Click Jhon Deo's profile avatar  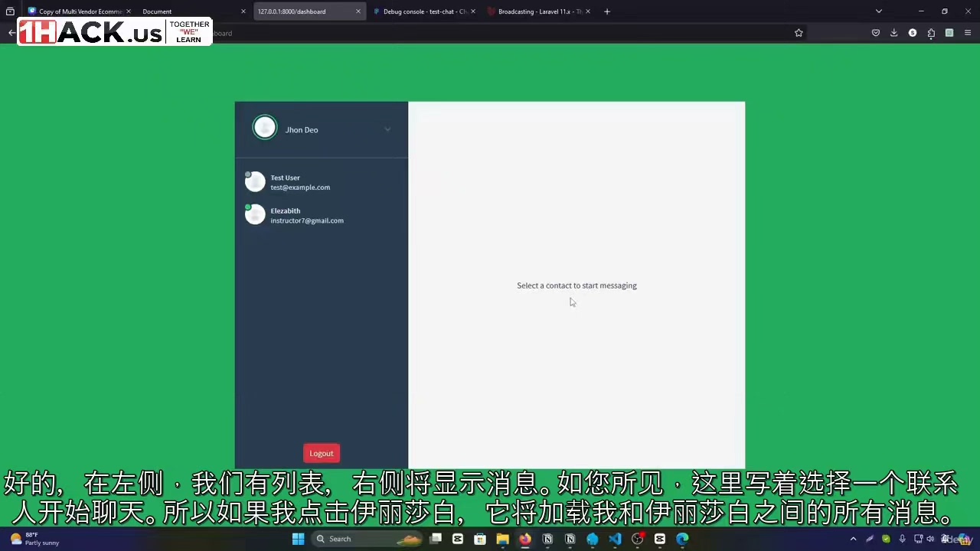coord(265,128)
